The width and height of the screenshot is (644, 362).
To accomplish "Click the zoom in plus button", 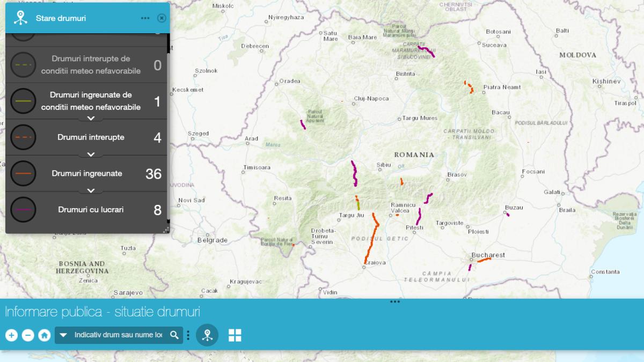I will (x=11, y=335).
